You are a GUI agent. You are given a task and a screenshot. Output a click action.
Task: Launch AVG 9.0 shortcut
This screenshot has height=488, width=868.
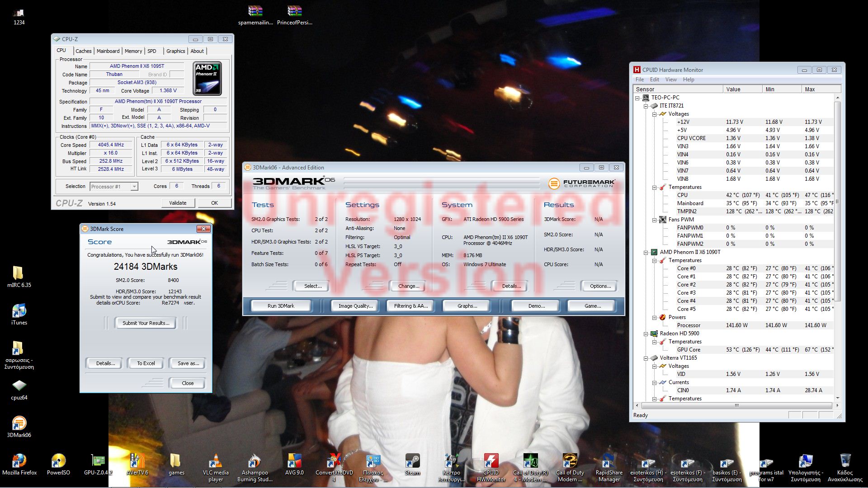pyautogui.click(x=294, y=465)
